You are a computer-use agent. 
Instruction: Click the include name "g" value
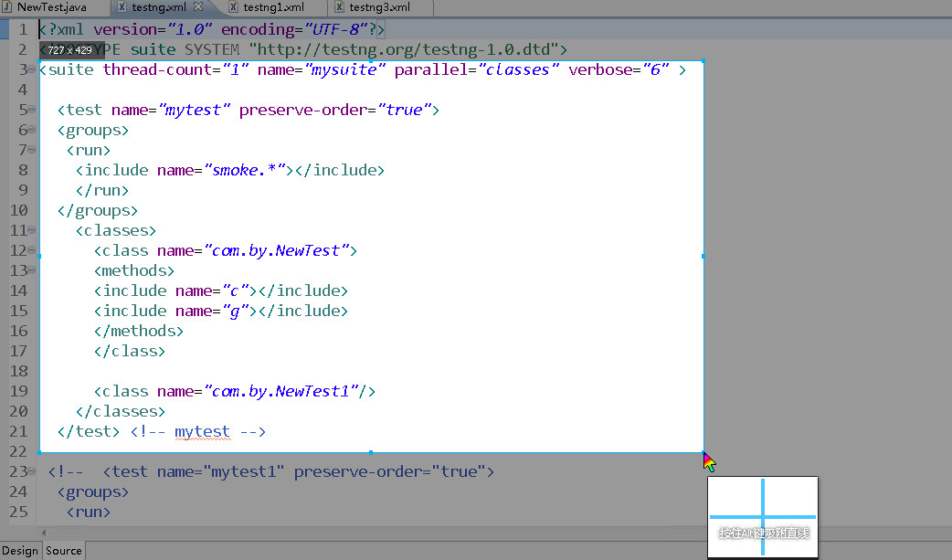235,311
